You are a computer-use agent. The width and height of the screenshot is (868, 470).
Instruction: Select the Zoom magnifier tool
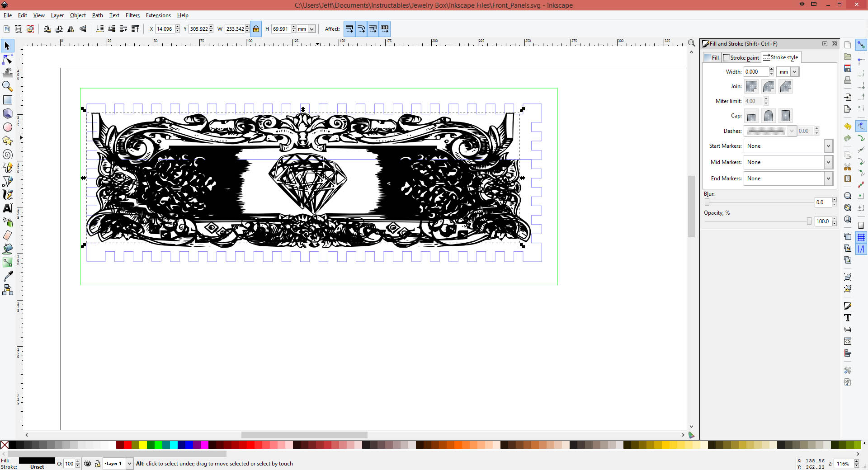point(7,86)
